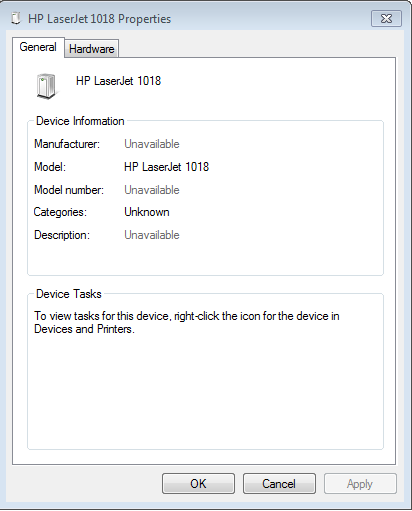
Task: Click the Manufacturer label
Action: [67, 144]
